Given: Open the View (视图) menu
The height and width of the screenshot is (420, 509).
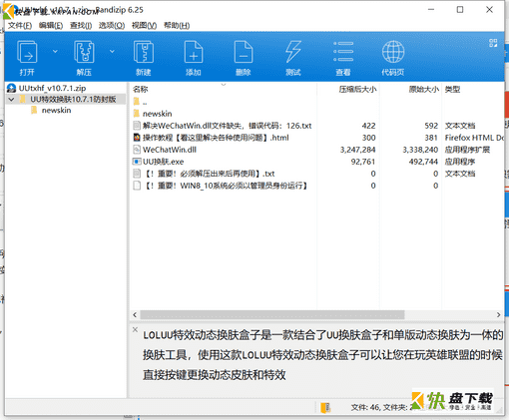Looking at the screenshot, I should pyautogui.click(x=144, y=26).
